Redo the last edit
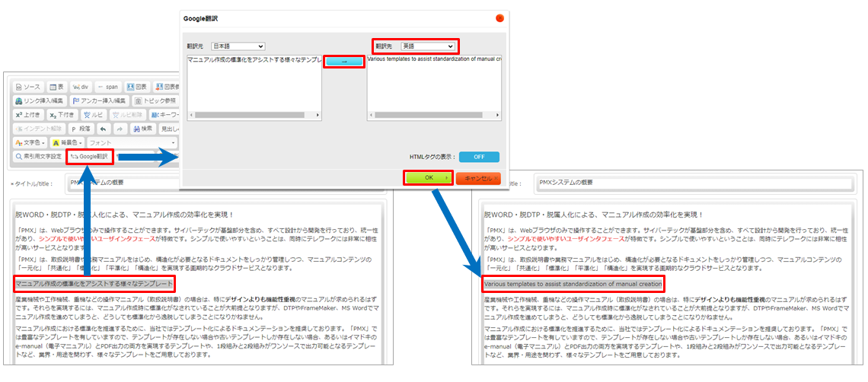This screenshot has width=868, height=382. (x=120, y=129)
